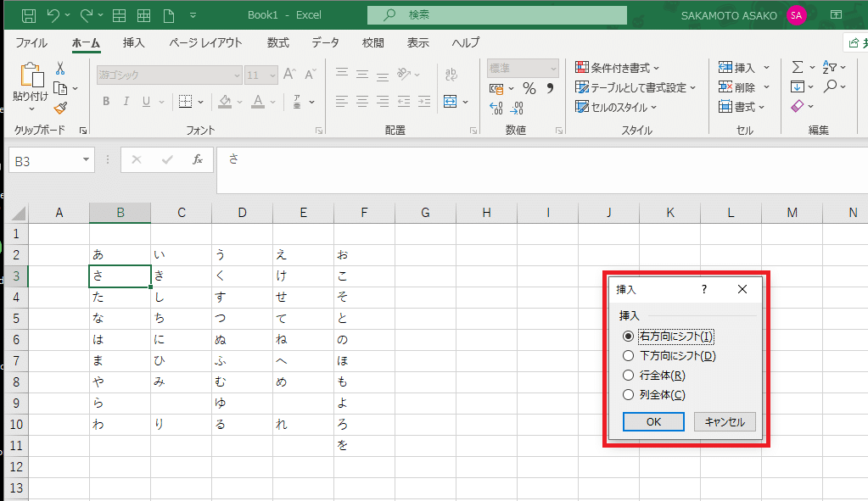Decrease decimal places
The width and height of the screenshot is (868, 501).
pos(517,109)
